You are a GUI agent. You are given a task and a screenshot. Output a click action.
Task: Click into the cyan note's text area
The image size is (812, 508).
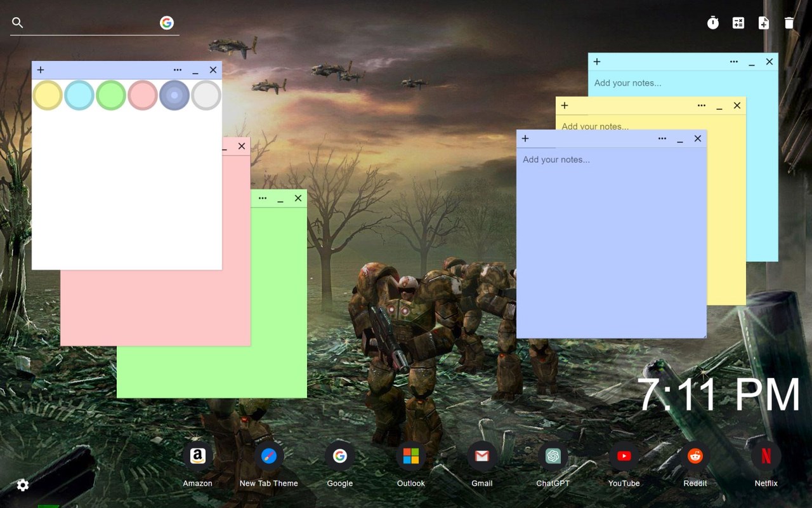pyautogui.click(x=683, y=83)
